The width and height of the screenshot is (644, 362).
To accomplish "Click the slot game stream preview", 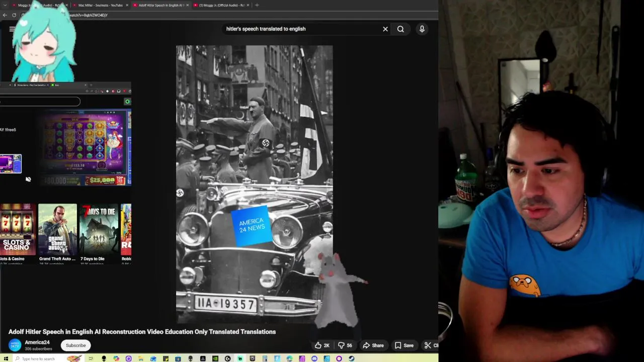I will coord(84,148).
